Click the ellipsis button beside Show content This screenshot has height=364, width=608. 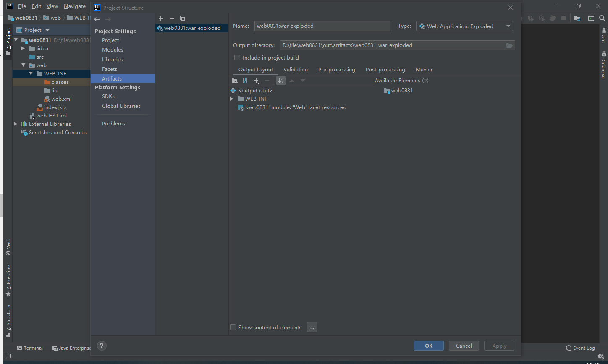click(312, 328)
